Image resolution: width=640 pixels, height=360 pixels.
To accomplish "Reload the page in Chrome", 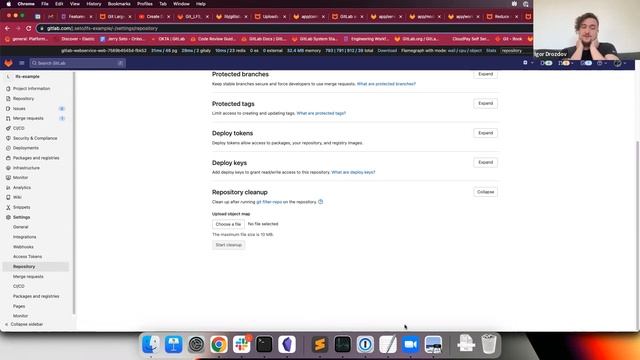I will [29, 28].
